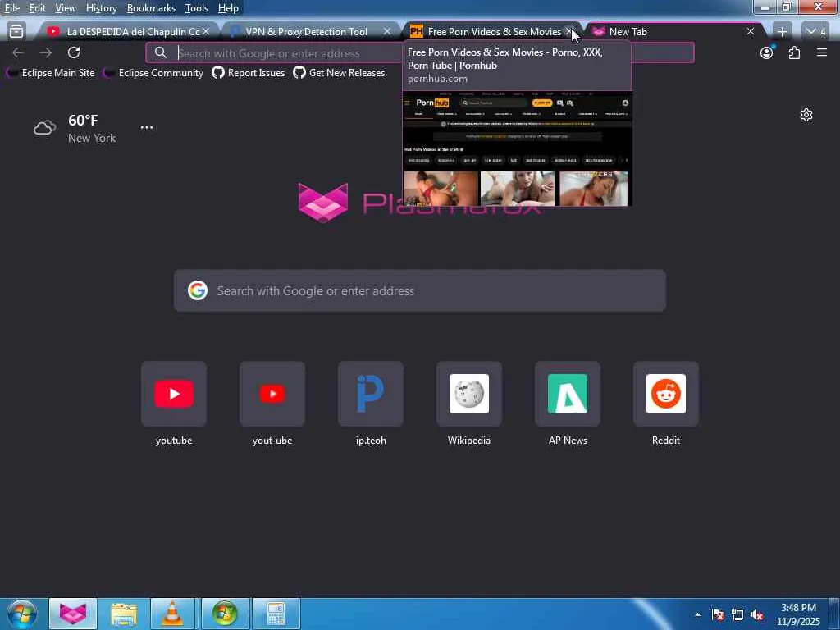Open Eclipse Community bookmark
The image size is (840, 630).
[x=154, y=73]
